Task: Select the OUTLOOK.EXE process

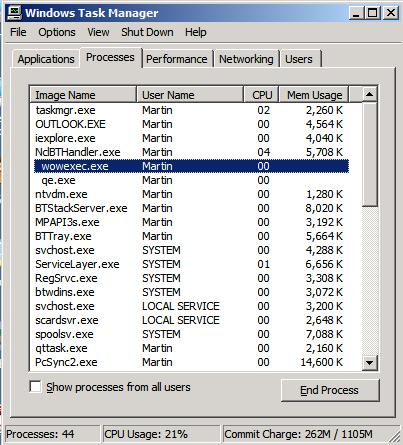Action: [192, 124]
